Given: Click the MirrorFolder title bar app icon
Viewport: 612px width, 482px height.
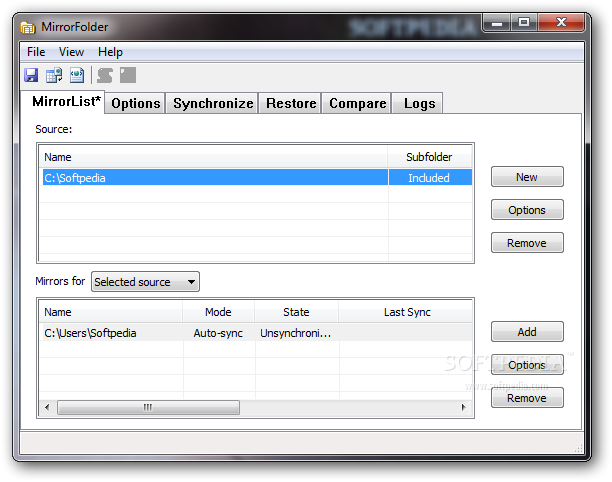Looking at the screenshot, I should tap(28, 27).
